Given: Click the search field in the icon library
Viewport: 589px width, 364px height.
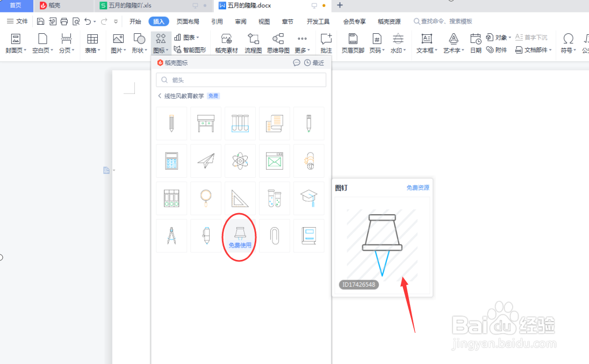Looking at the screenshot, I should click(240, 79).
